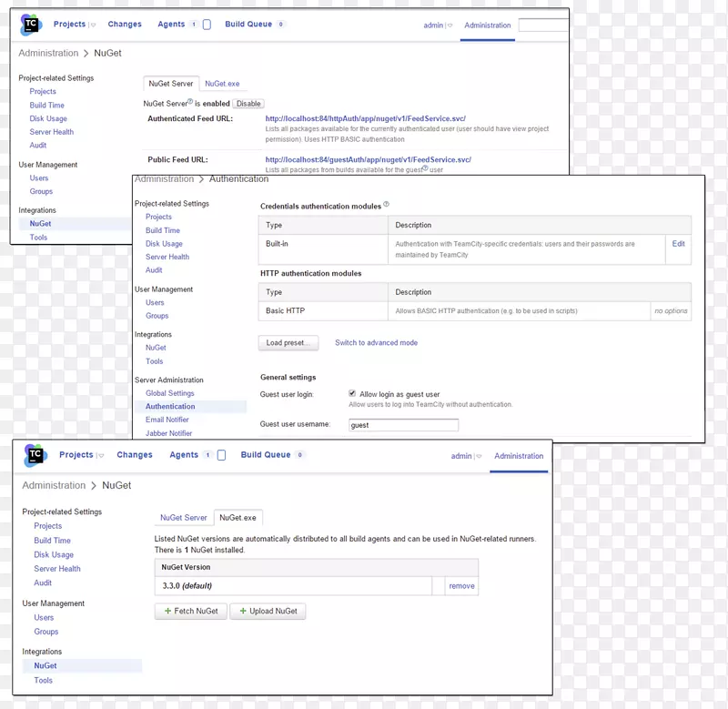Click the TeamCity logo on the NuGet Server page
The height and width of the screenshot is (709, 728).
[31, 25]
